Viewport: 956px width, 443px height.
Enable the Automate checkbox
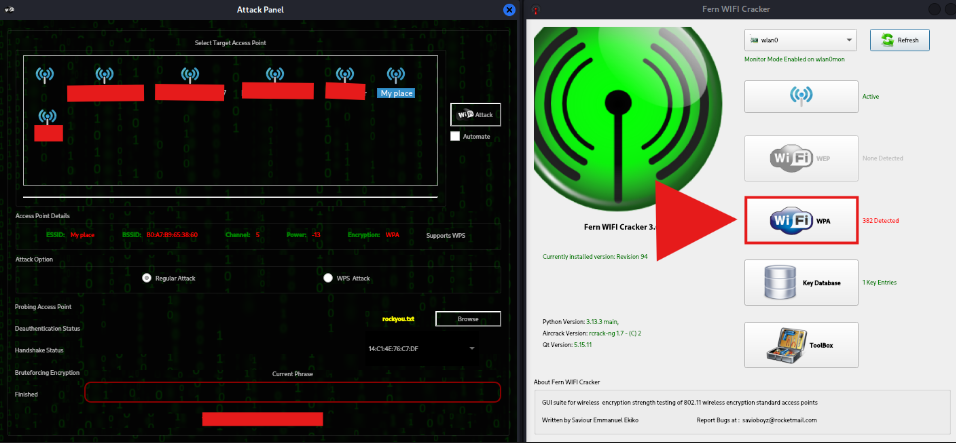[x=455, y=136]
